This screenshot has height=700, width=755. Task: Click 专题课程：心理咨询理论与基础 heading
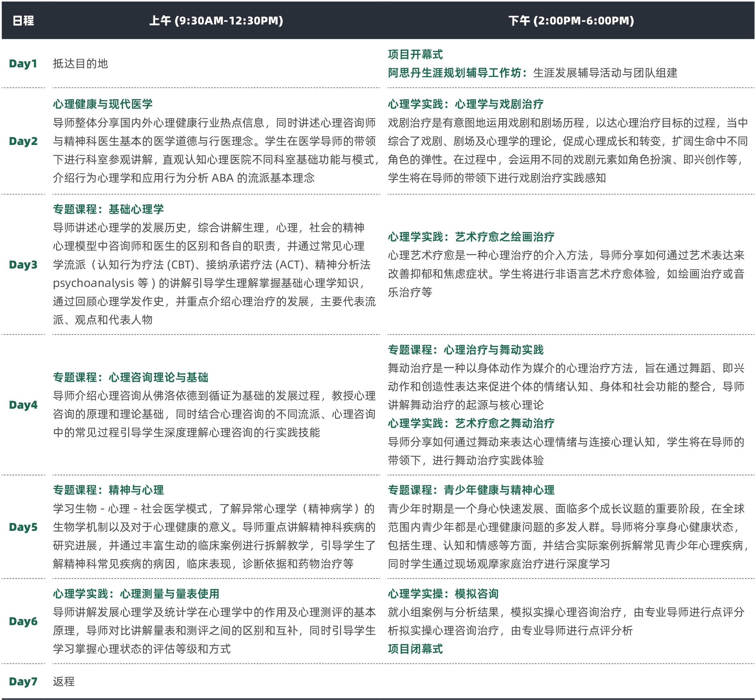click(131, 377)
